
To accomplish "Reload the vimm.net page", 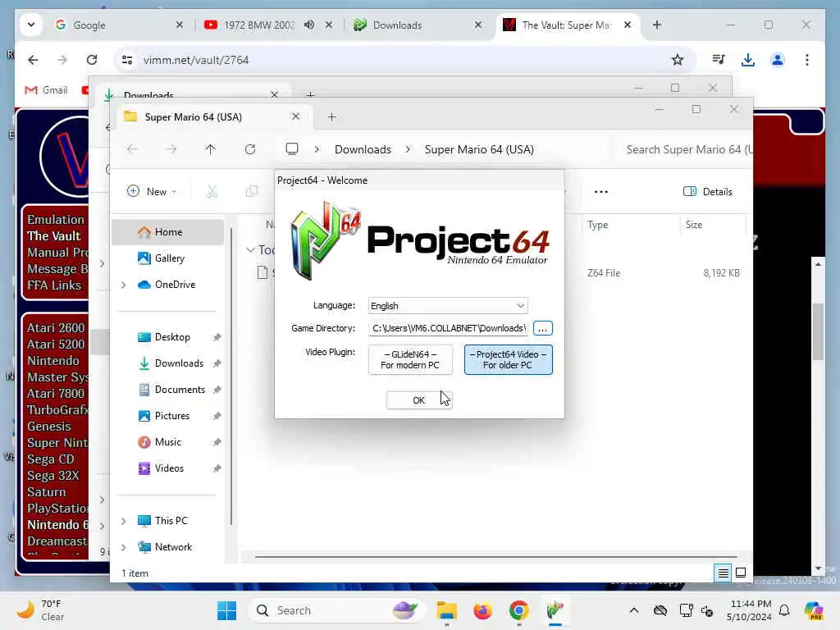I will click(x=92, y=60).
